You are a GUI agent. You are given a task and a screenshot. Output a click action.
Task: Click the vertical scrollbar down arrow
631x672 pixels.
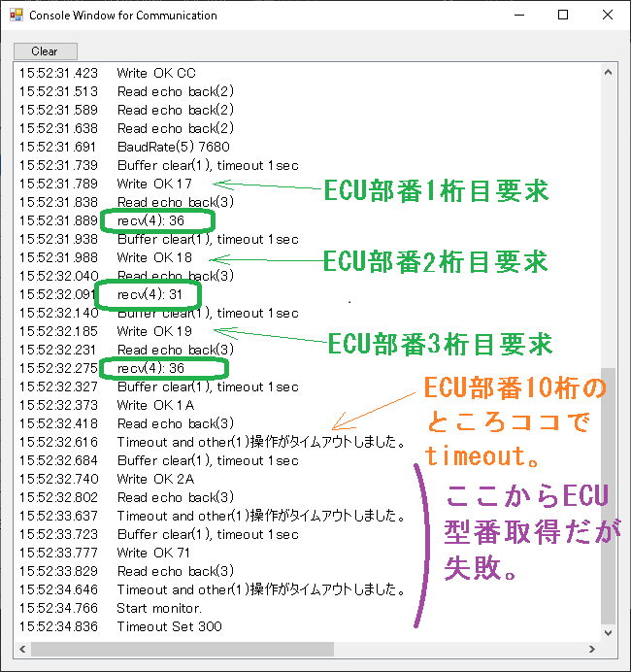click(608, 632)
